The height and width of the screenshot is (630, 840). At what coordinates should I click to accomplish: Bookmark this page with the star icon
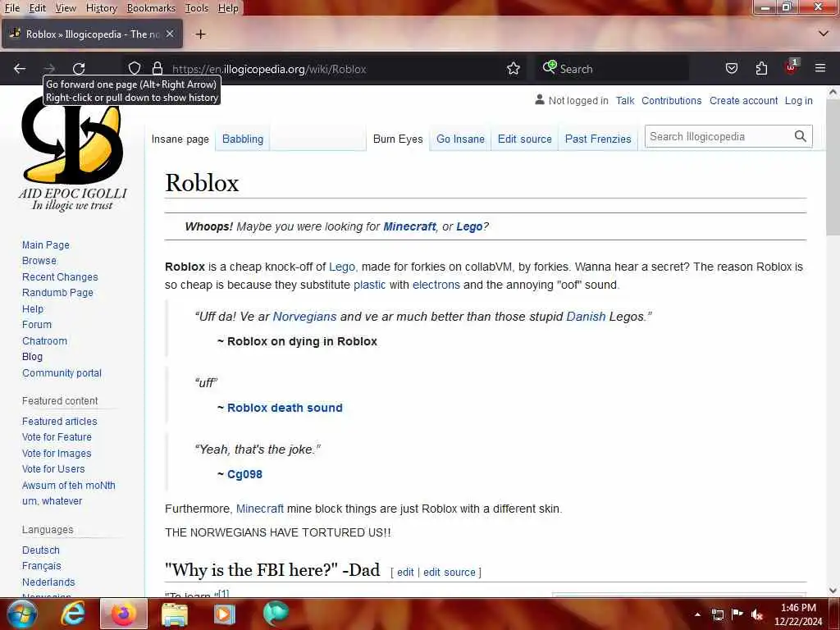coord(514,69)
